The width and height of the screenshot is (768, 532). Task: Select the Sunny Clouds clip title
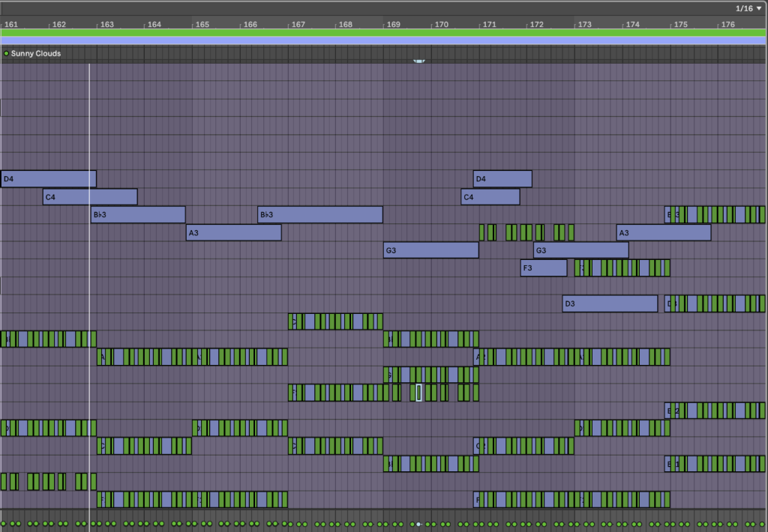(36, 54)
